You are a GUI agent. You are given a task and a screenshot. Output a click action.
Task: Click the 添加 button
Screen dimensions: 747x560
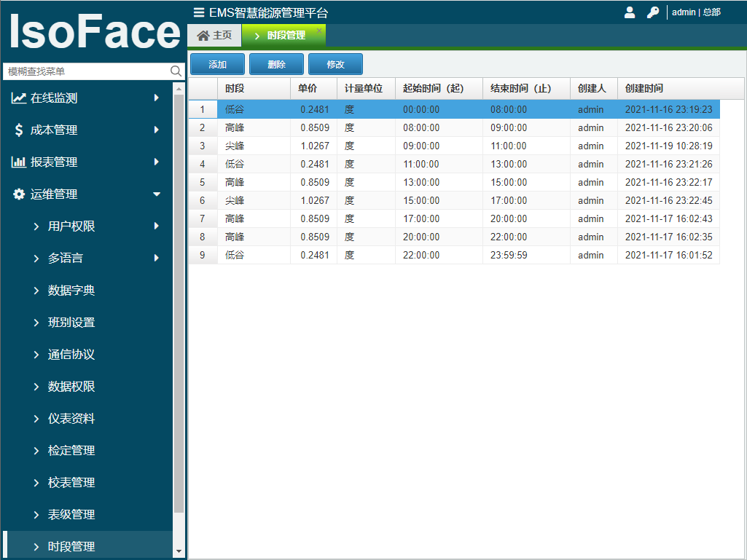point(217,64)
